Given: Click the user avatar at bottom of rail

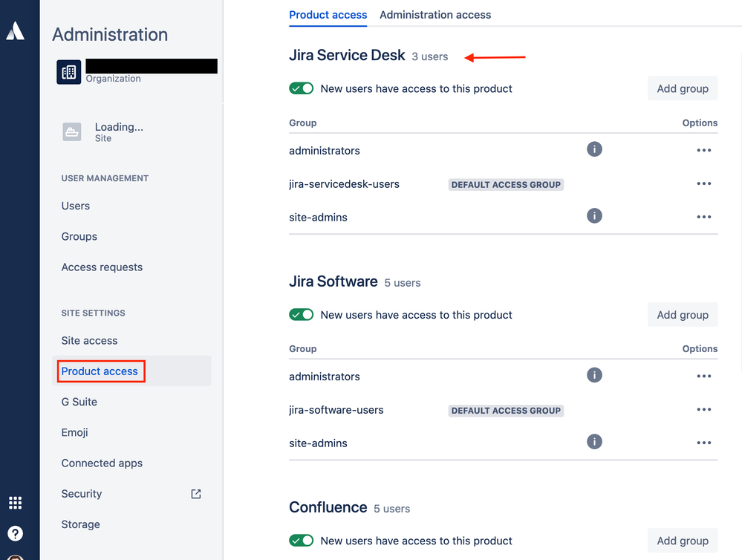Looking at the screenshot, I should tap(15, 557).
